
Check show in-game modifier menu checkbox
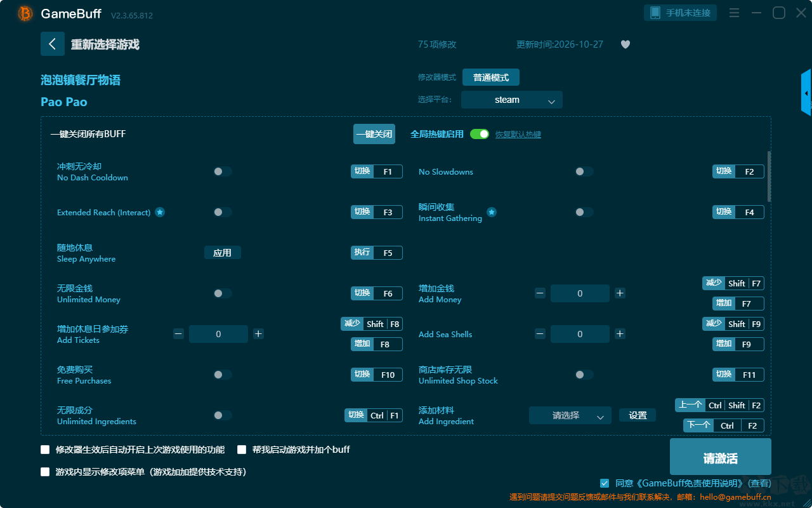45,472
